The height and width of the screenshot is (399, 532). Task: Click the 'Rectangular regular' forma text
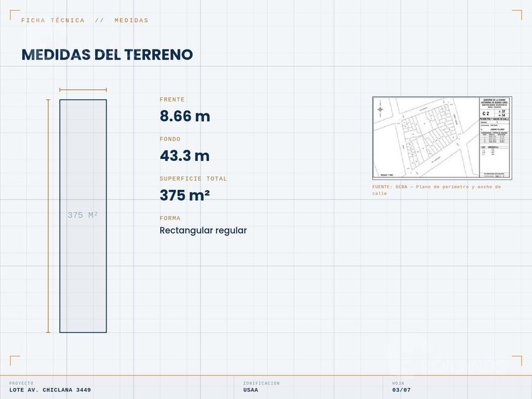point(203,231)
